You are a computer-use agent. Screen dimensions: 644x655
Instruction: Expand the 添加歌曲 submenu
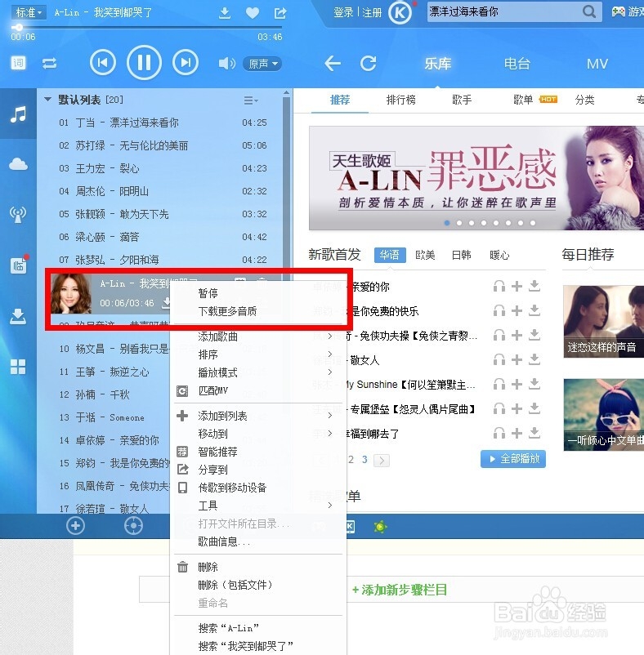click(258, 336)
